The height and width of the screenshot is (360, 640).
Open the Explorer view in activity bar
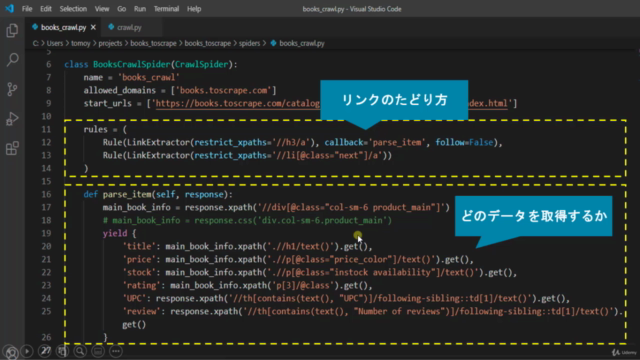tap(12, 31)
